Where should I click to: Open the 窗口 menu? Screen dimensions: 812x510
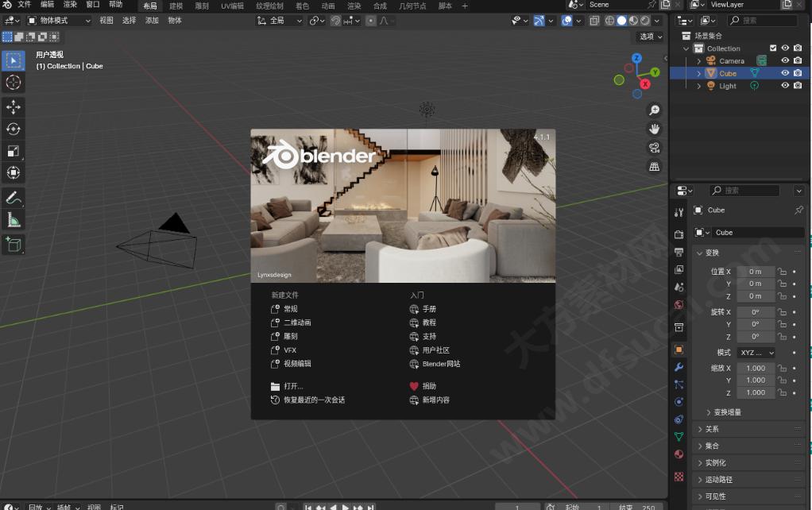[93, 5]
